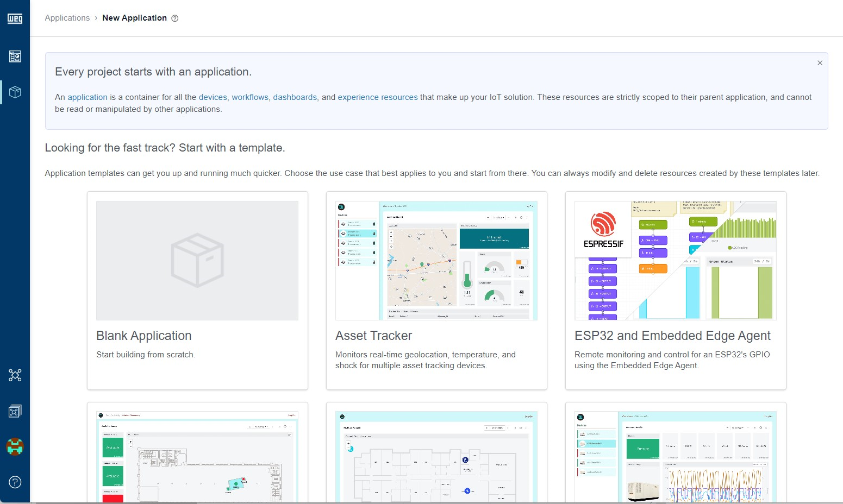Image resolution: width=843 pixels, height=504 pixels.
Task: Click help icon beside New Application title
Action: (x=175, y=18)
